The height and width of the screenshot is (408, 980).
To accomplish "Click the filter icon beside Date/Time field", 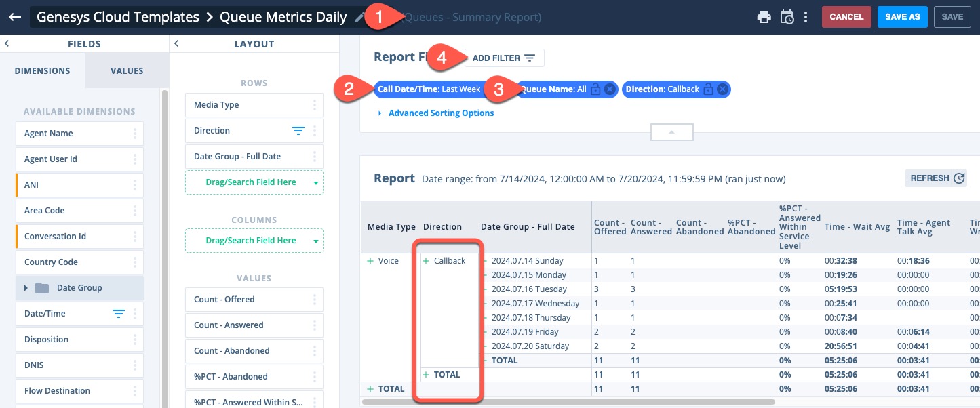I will [x=119, y=314].
